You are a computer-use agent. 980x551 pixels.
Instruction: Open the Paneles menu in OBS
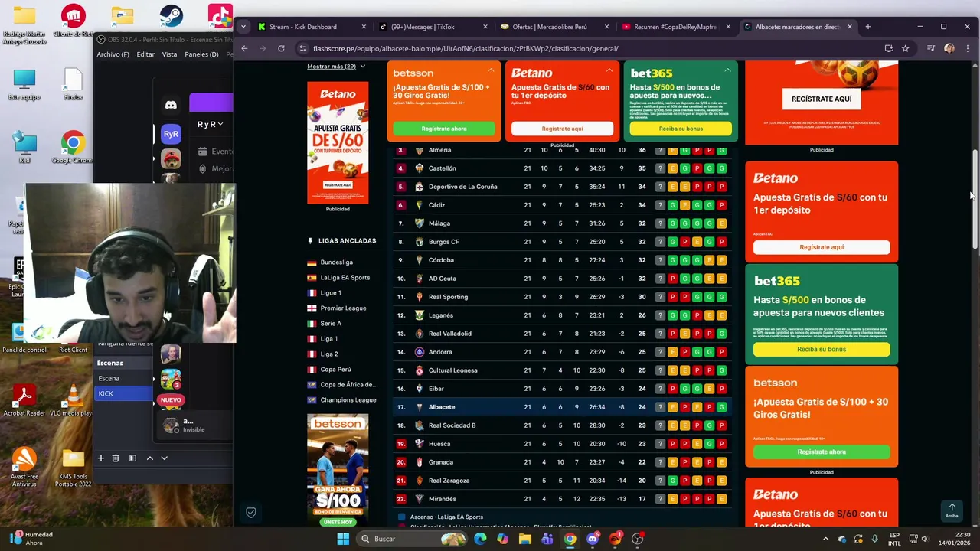(201, 54)
